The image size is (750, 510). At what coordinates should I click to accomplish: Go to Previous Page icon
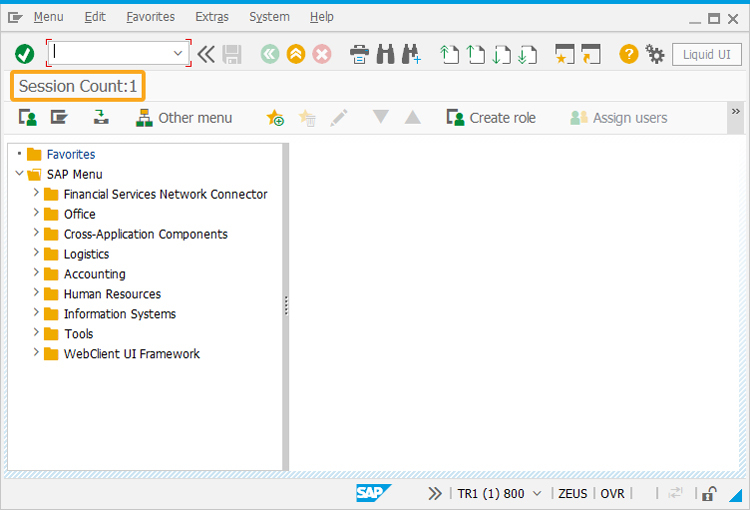(x=475, y=54)
